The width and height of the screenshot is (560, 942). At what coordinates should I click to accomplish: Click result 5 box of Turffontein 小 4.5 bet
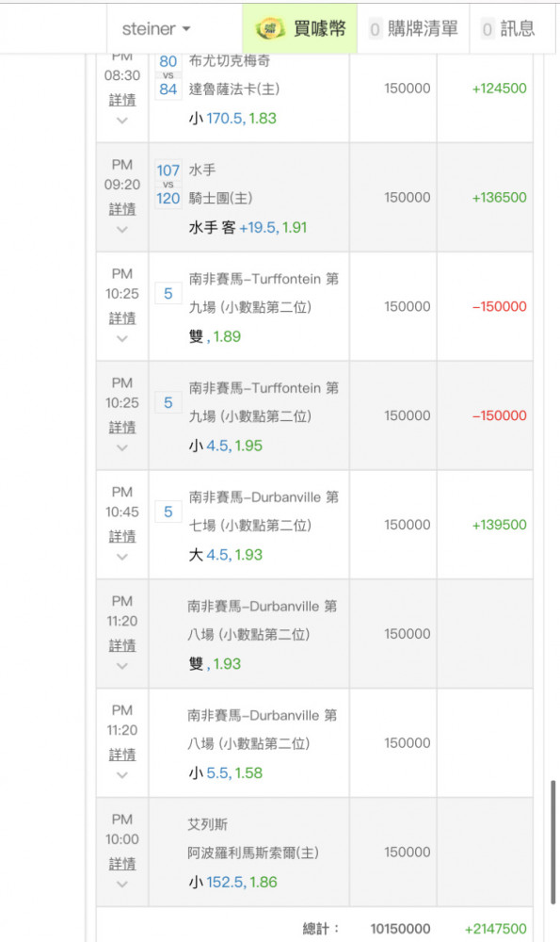click(168, 402)
